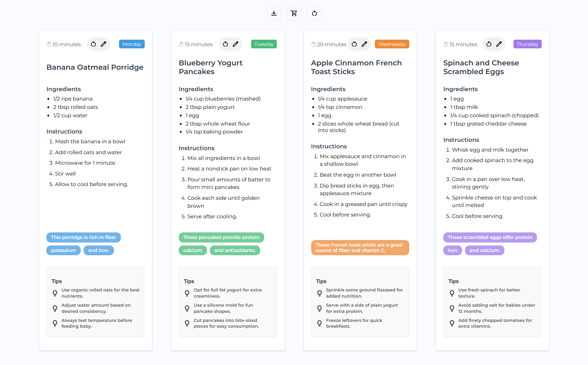The height and width of the screenshot is (365, 588).
Task: Edit the Banana Oatmeal Porridge recipe
Action: point(103,44)
